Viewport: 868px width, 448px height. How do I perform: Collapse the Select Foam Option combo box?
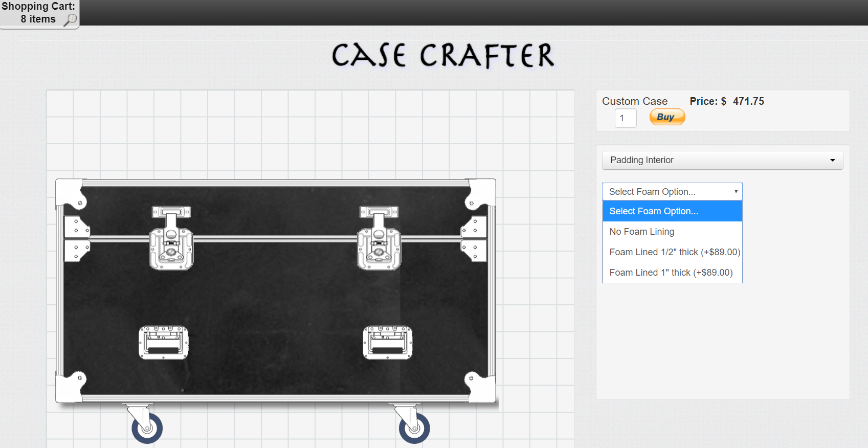pos(672,192)
